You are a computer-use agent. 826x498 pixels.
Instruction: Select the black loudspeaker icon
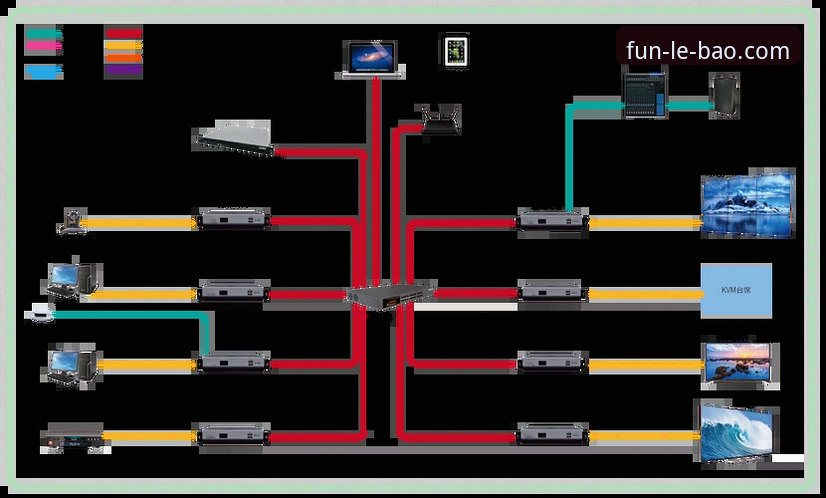(724, 96)
